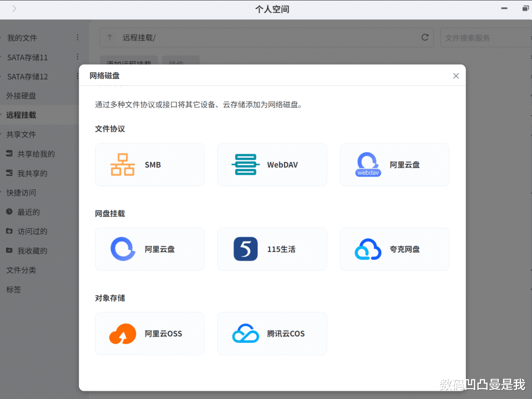The width and height of the screenshot is (532, 399).
Task: Select SATA存储11 in the sidebar
Action: pyautogui.click(x=28, y=57)
